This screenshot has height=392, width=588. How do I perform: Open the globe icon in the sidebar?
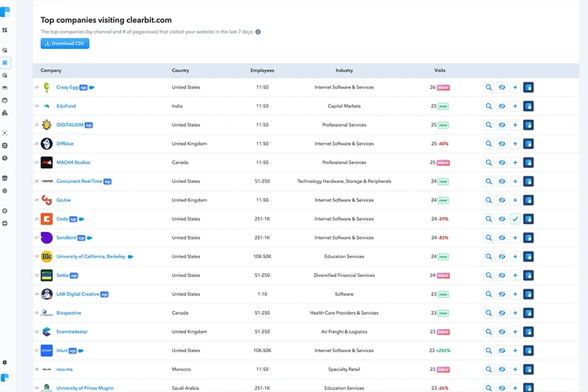(5, 223)
